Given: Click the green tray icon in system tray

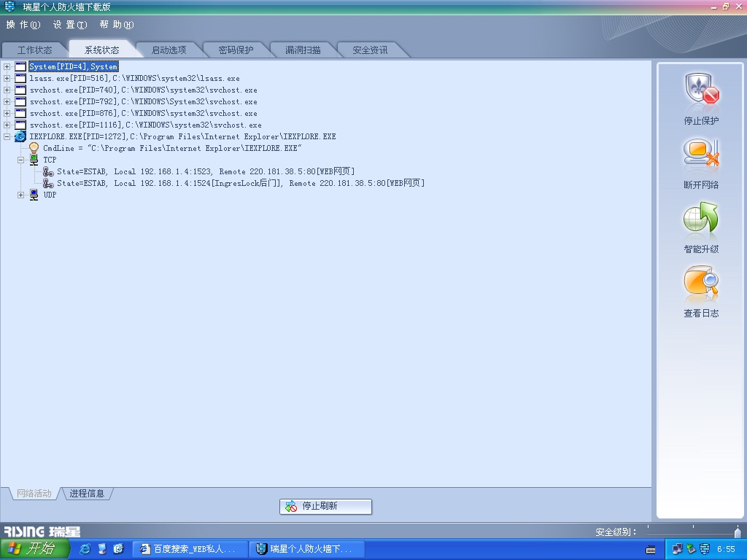Looking at the screenshot, I should (x=691, y=549).
